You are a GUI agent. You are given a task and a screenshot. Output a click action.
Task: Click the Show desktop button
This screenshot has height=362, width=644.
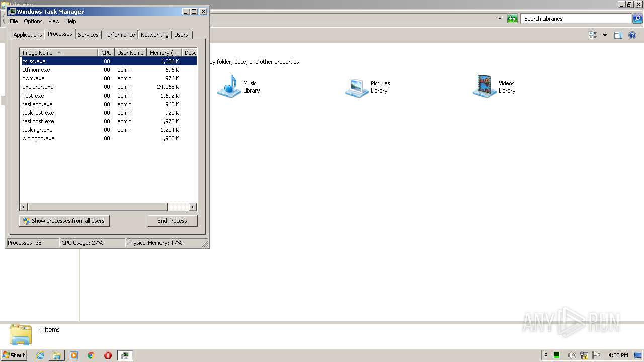coord(638,355)
